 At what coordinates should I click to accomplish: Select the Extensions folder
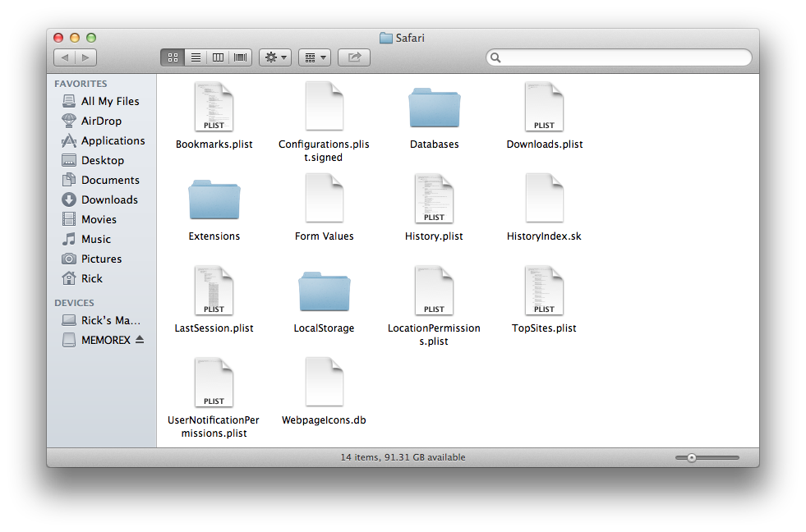[214, 210]
